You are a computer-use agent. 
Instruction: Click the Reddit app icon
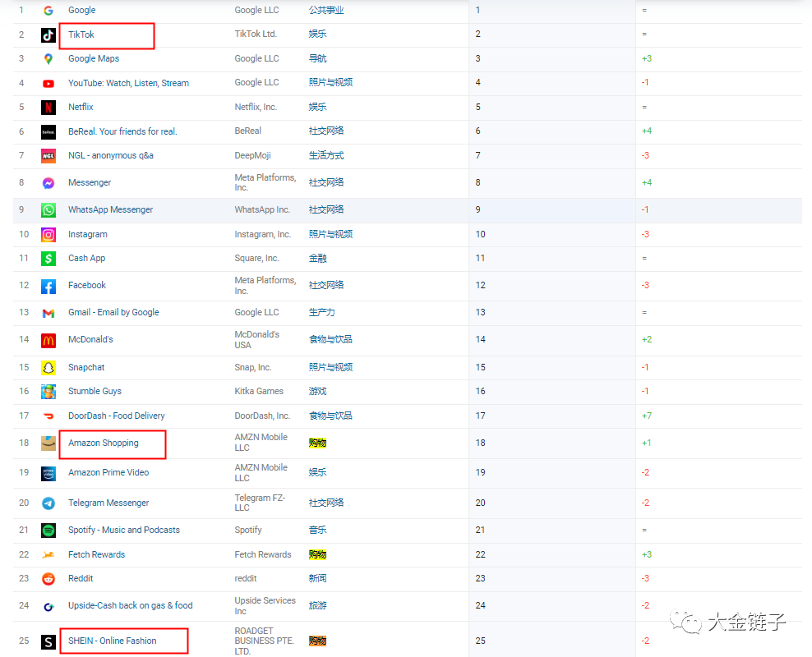(x=48, y=579)
